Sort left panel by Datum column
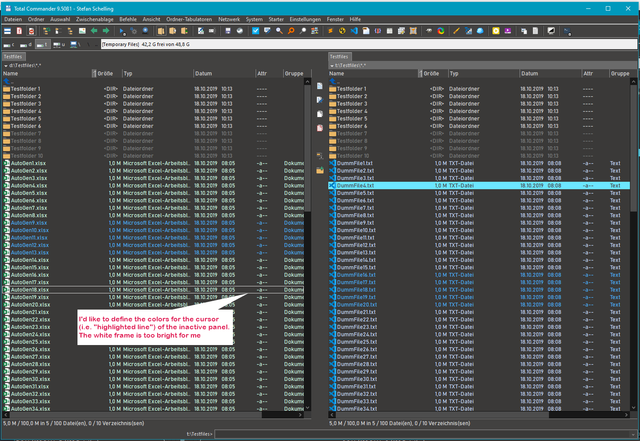Viewport: 640px width, 441px height. point(224,74)
